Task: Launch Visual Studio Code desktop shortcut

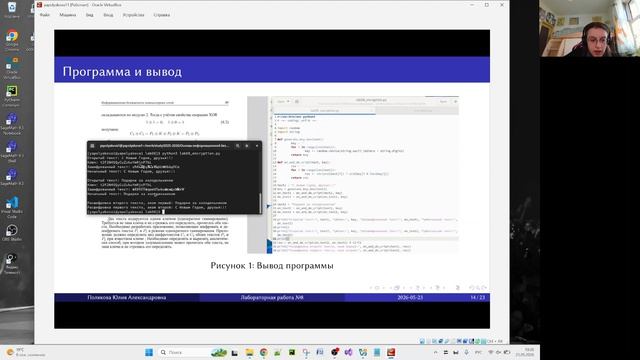Action: (12, 207)
